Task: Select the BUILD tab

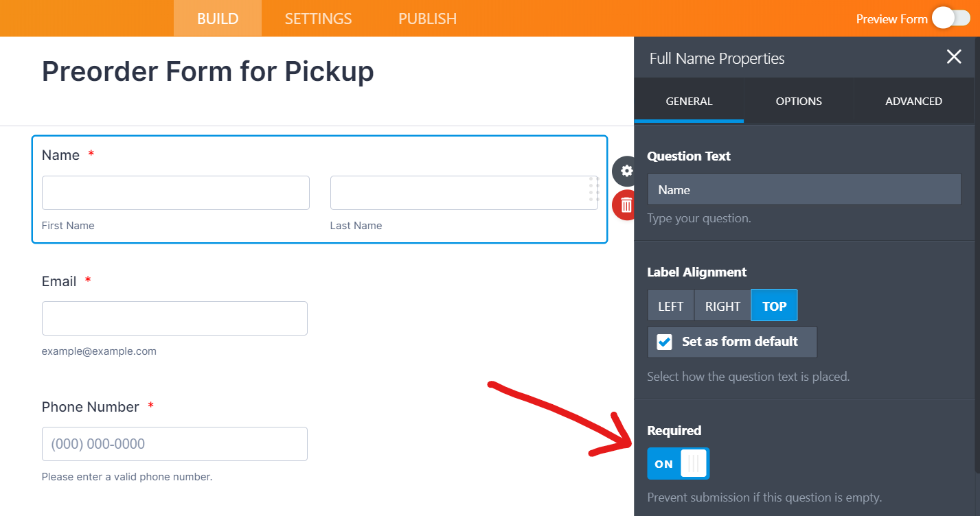Action: 218,19
